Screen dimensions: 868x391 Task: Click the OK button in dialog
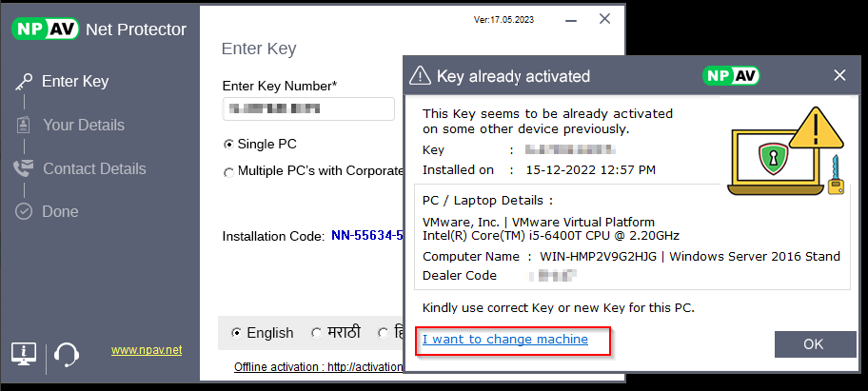(x=815, y=343)
